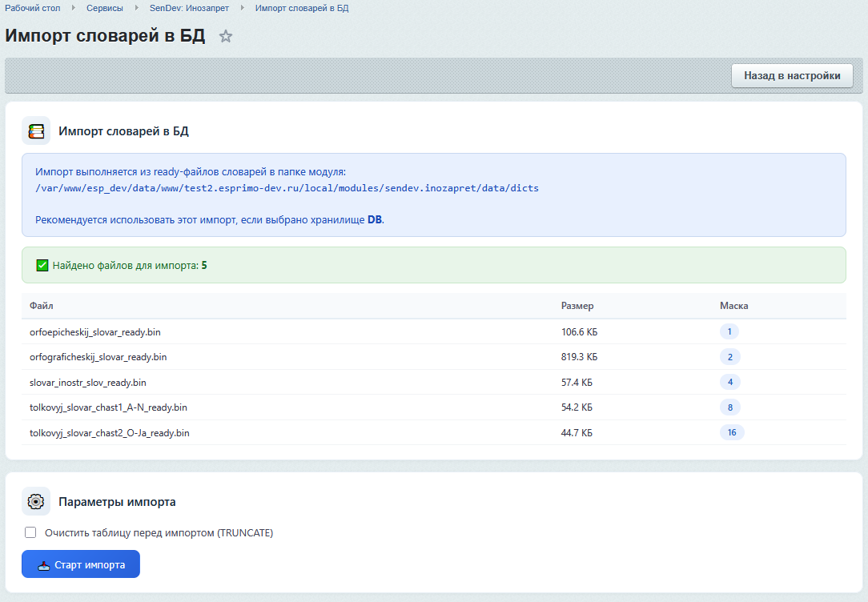The image size is (868, 602).
Task: Start import with Старт импорта button
Action: 81,564
